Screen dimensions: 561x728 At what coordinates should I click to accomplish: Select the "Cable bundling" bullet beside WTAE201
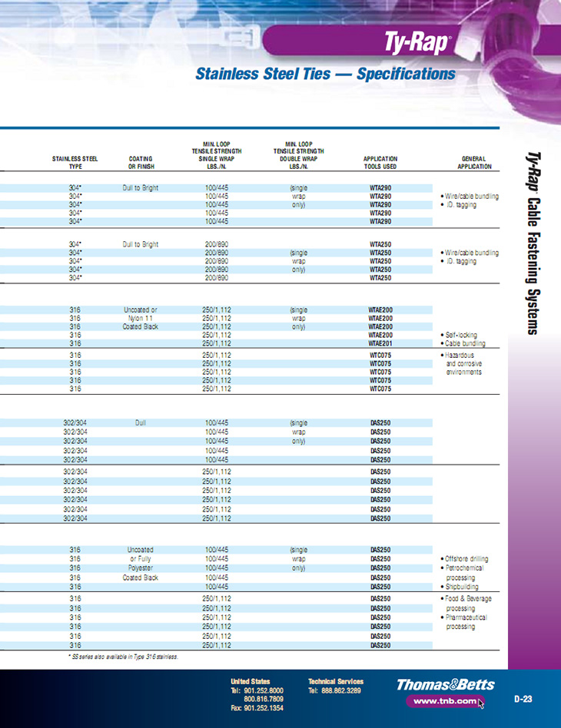463,343
